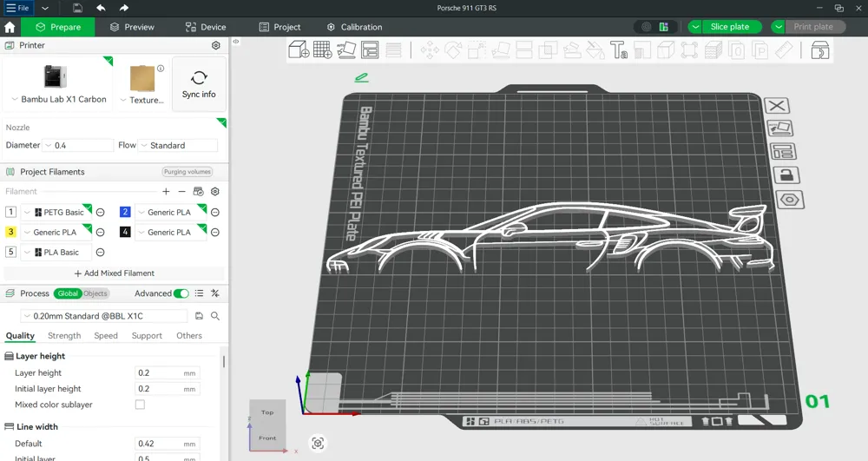This screenshot has width=868, height=461.
Task: Click Add Mixed Filament button
Action: click(114, 273)
